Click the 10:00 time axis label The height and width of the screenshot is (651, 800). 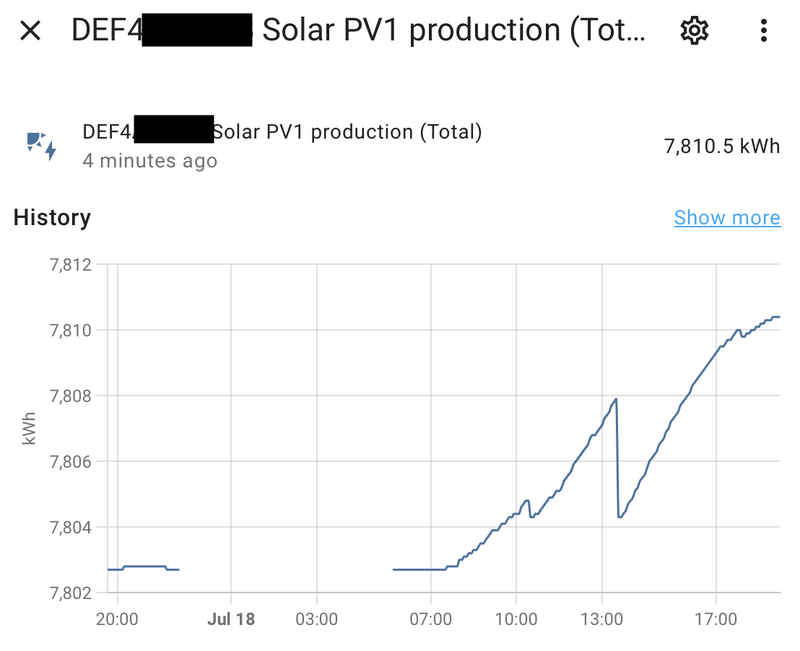(516, 620)
